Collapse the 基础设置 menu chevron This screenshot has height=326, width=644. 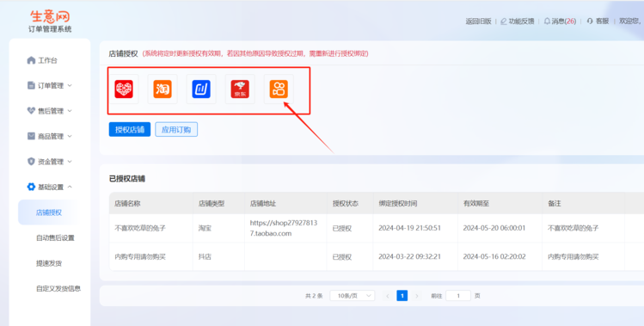click(70, 187)
